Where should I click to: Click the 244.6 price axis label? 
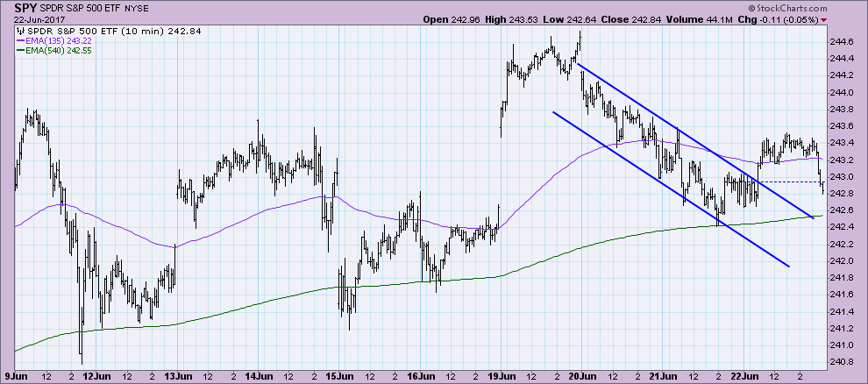(842, 41)
